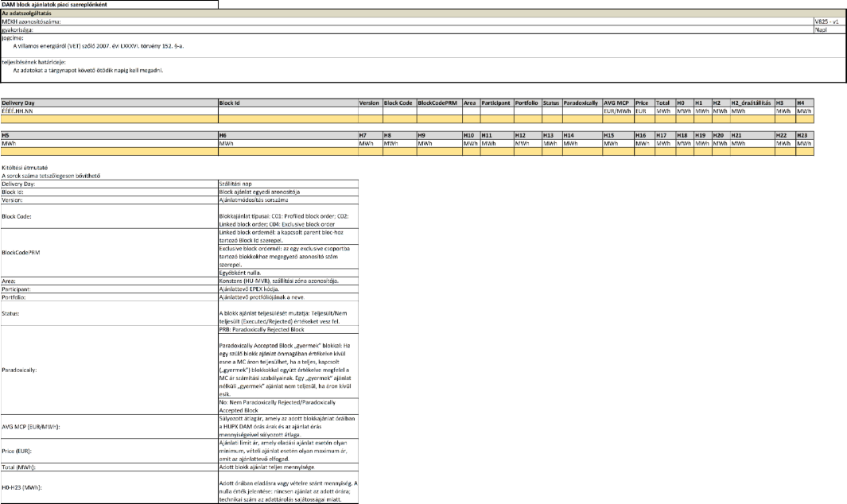Image resolution: width=847 pixels, height=504 pixels.
Task: Click the 'Block Code' table column header
Action: tap(400, 103)
